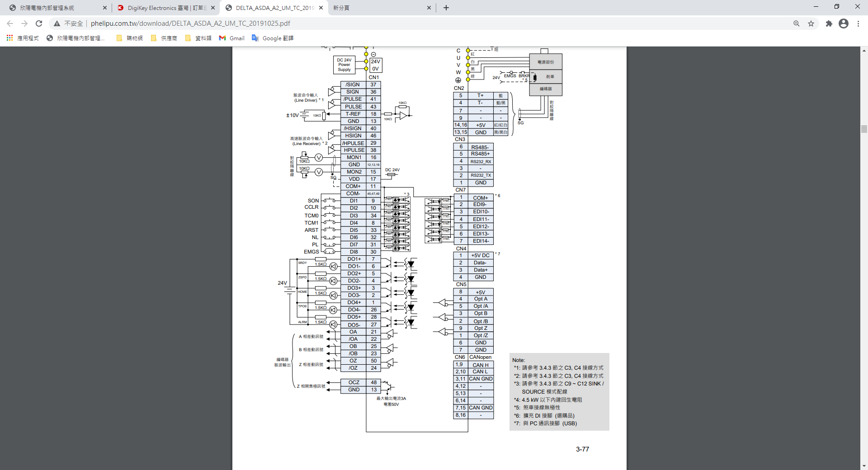Open the Extensions puzzle icon
Image resolution: width=868 pixels, height=470 pixels.
pyautogui.click(x=829, y=23)
